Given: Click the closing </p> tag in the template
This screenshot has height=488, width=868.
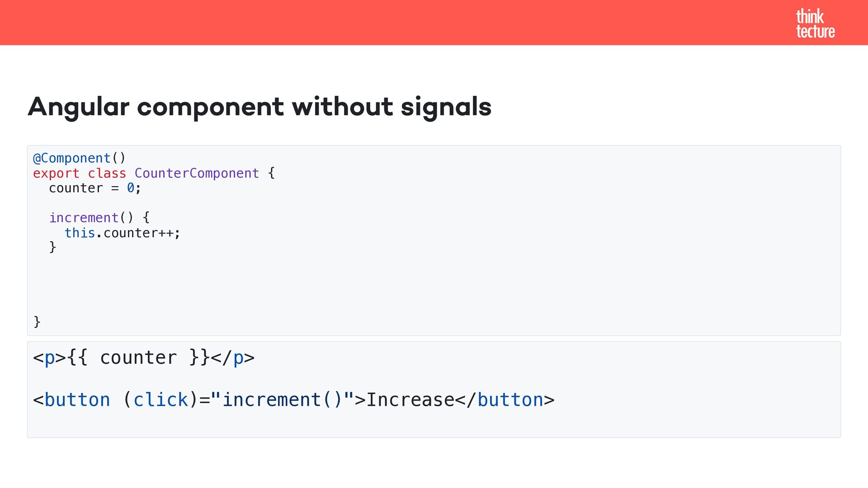Looking at the screenshot, I should pyautogui.click(x=233, y=357).
